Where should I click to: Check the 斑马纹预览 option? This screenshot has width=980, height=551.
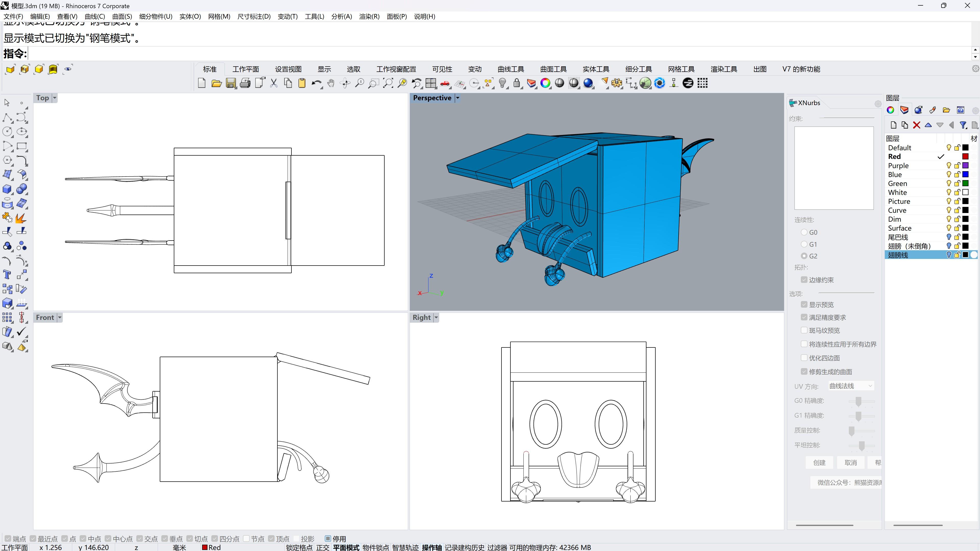pyautogui.click(x=804, y=330)
